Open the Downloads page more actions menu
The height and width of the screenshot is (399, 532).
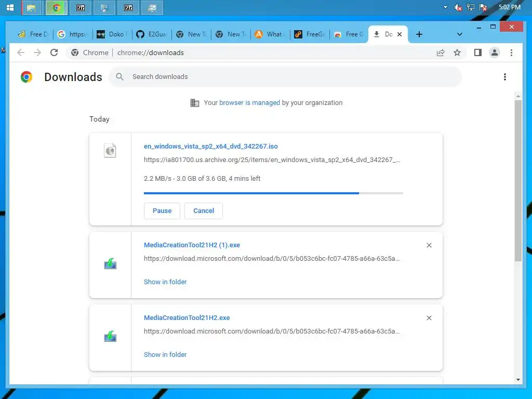(x=505, y=77)
